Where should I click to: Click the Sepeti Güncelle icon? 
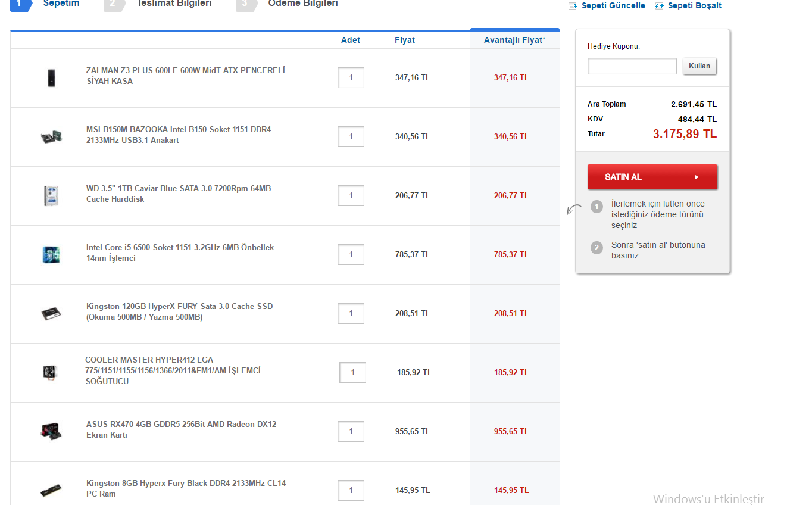coord(573,6)
